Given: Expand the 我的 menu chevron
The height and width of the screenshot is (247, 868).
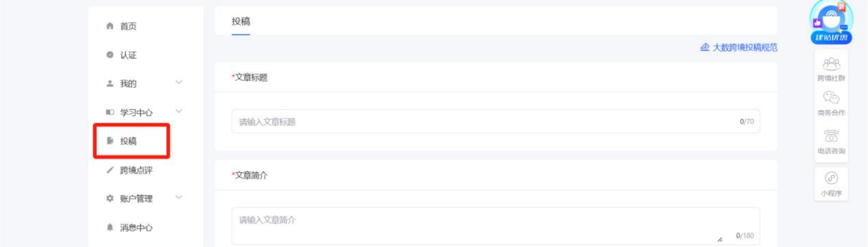Looking at the screenshot, I should [x=179, y=83].
